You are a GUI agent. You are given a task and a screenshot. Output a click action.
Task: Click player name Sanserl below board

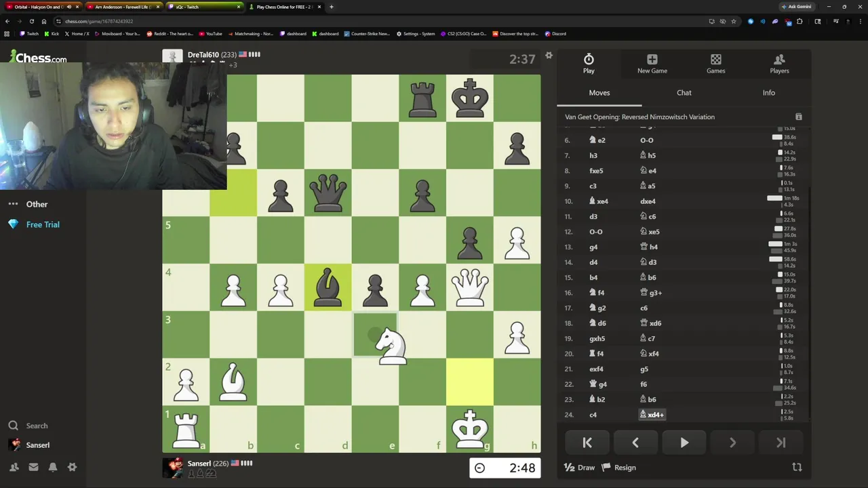[199, 464]
